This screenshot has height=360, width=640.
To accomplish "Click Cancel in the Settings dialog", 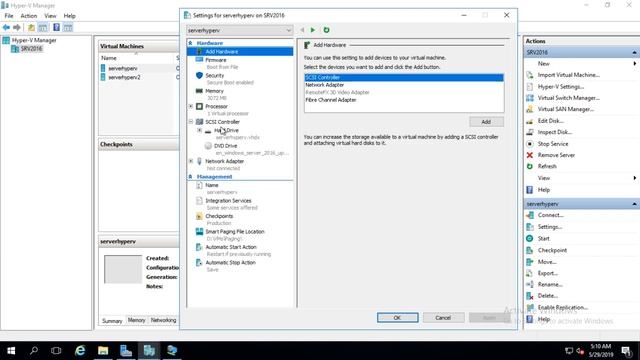I will click(x=443, y=318).
